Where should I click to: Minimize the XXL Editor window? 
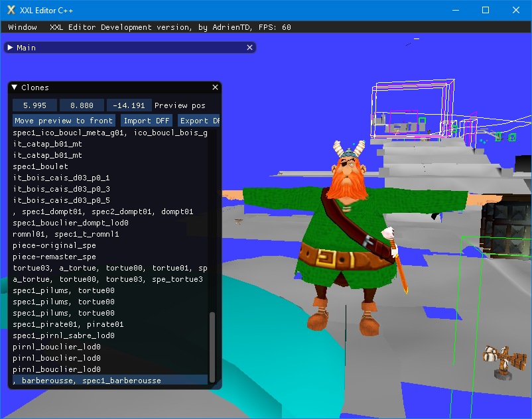click(x=456, y=10)
